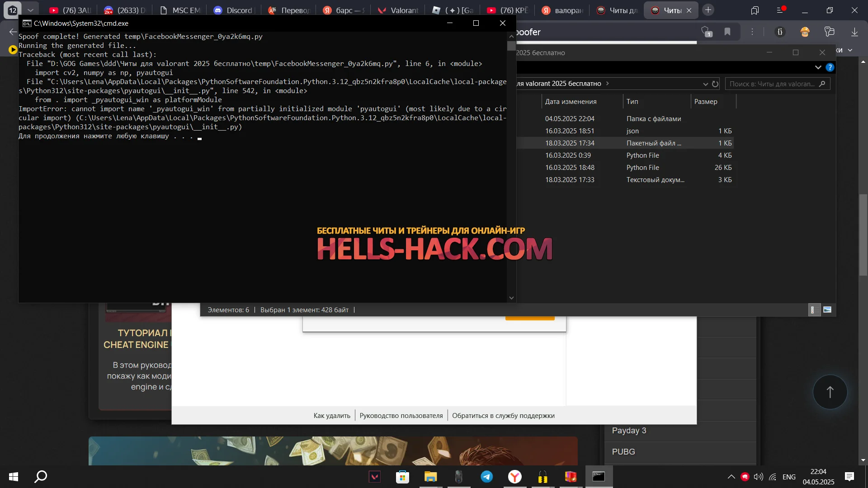Open the red fist tray icon
The image size is (868, 488).
tap(745, 477)
